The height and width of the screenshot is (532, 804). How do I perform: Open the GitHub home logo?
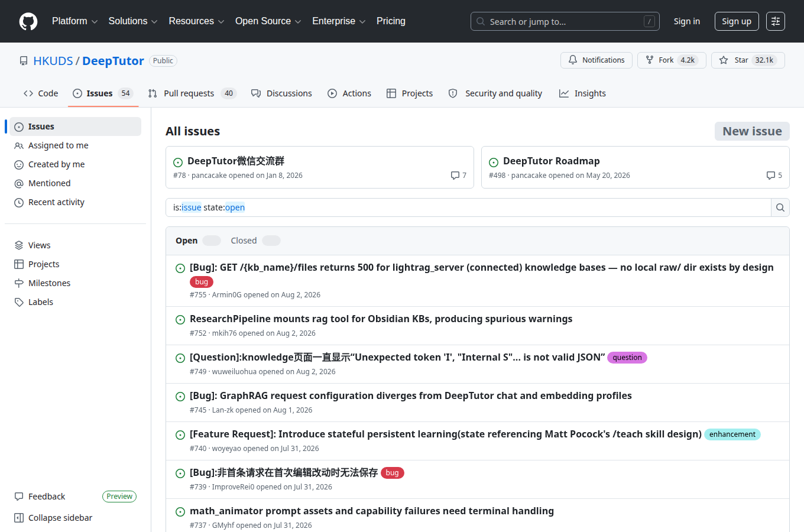coord(28,21)
